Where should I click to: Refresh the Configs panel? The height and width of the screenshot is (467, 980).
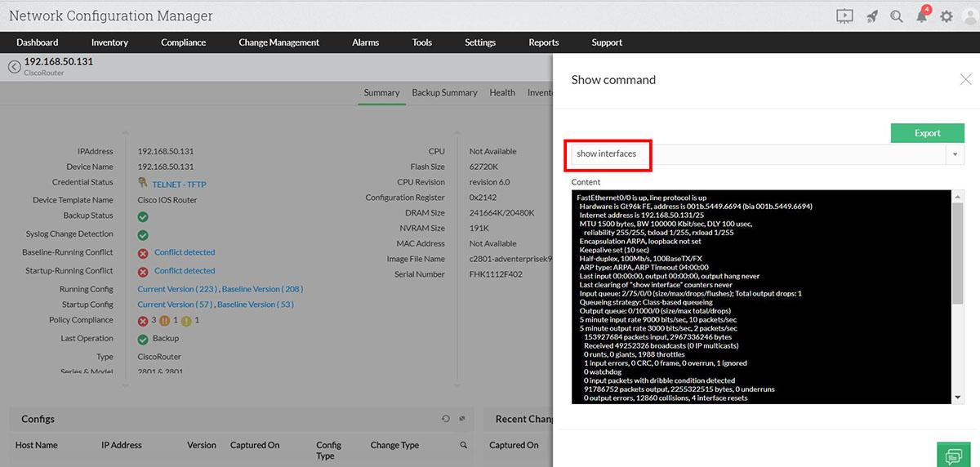446,419
